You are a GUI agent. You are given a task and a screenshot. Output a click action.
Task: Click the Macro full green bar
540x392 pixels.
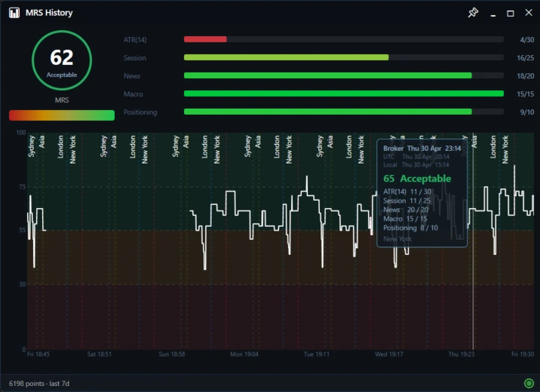click(344, 93)
